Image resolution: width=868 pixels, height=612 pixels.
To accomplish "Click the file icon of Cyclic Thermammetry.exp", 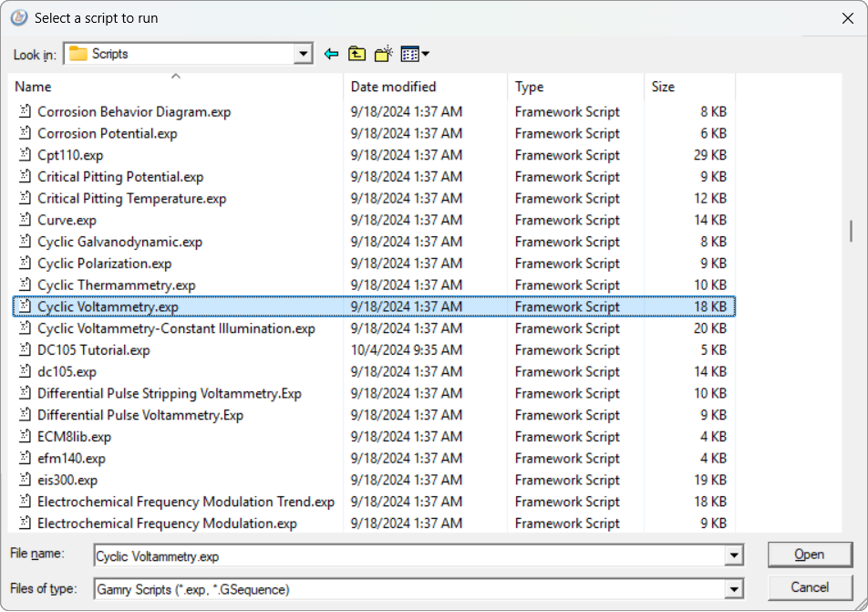I will tap(25, 285).
